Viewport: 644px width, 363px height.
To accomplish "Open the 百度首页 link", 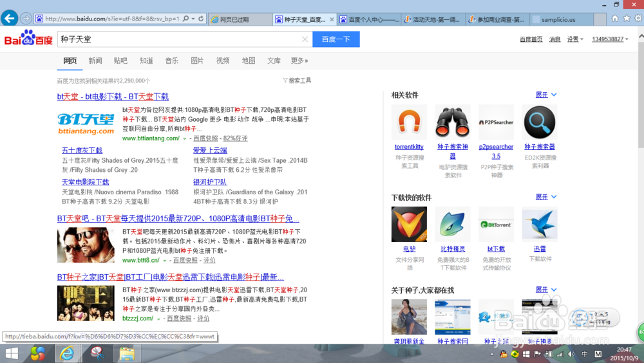I will pyautogui.click(x=531, y=39).
